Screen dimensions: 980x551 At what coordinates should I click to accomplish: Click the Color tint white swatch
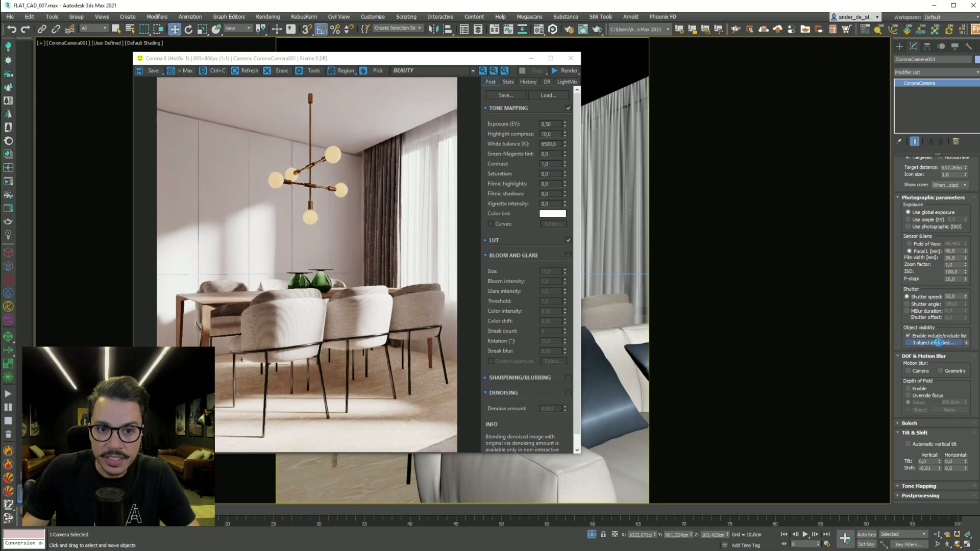552,214
